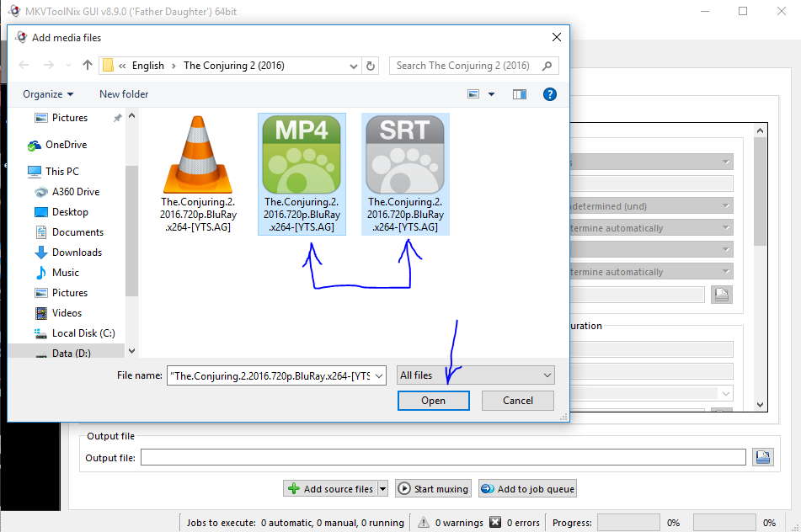Go forward in folder navigation
The width and height of the screenshot is (801, 532).
click(49, 66)
